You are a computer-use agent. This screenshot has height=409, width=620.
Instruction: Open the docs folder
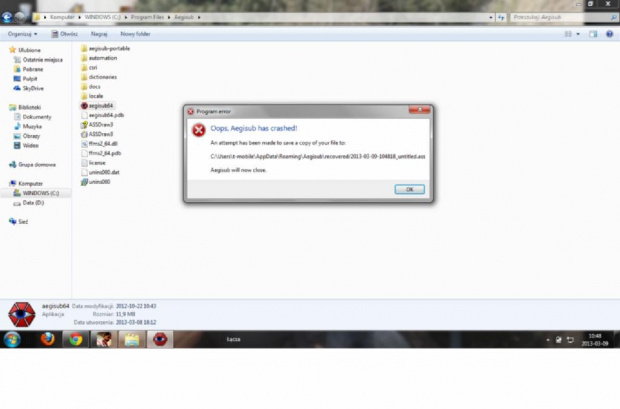(91, 86)
